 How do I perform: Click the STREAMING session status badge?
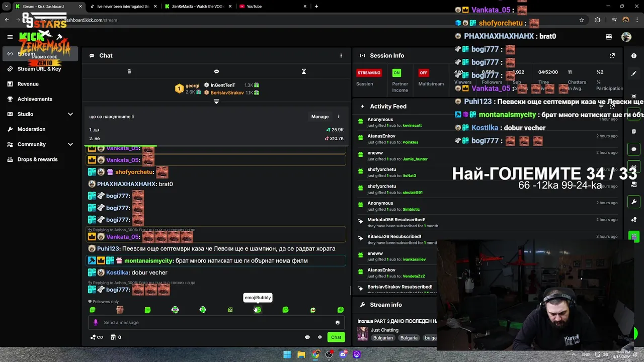[x=369, y=73]
